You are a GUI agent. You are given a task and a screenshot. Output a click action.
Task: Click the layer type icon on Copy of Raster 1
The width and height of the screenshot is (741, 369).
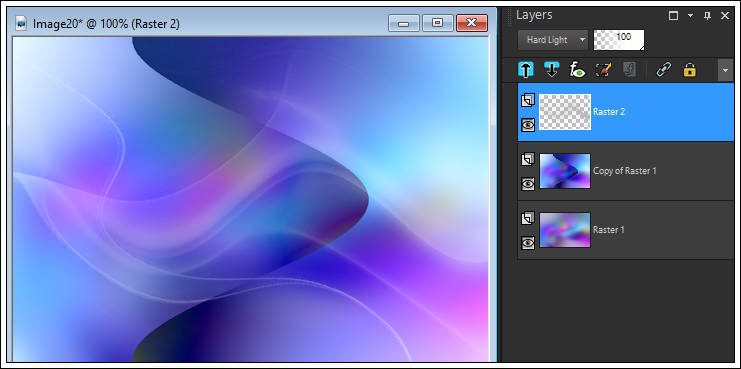pyautogui.click(x=528, y=160)
